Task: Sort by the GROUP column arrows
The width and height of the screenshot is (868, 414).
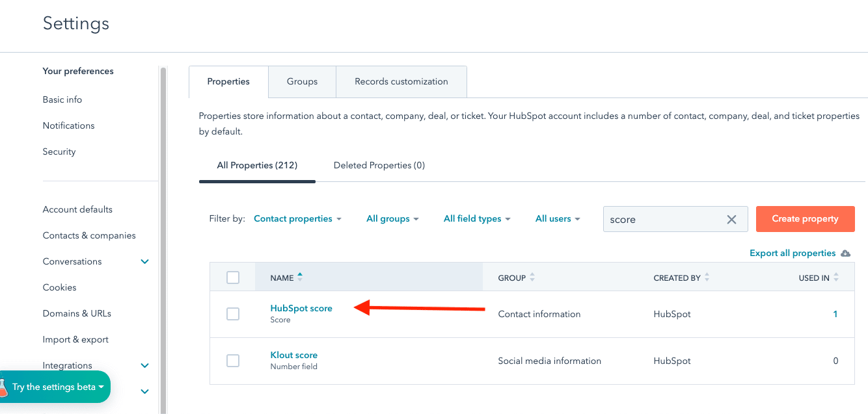Action: (x=532, y=278)
